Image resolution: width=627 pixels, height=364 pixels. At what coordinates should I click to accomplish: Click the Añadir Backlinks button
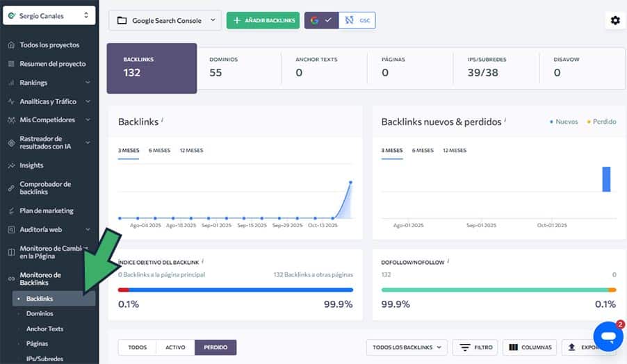(263, 21)
